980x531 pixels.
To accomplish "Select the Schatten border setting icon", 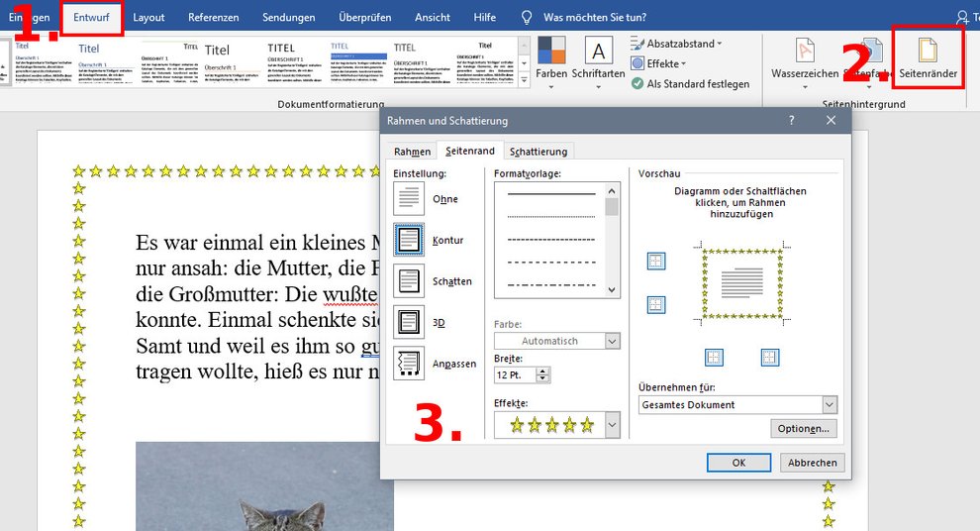I will point(409,281).
